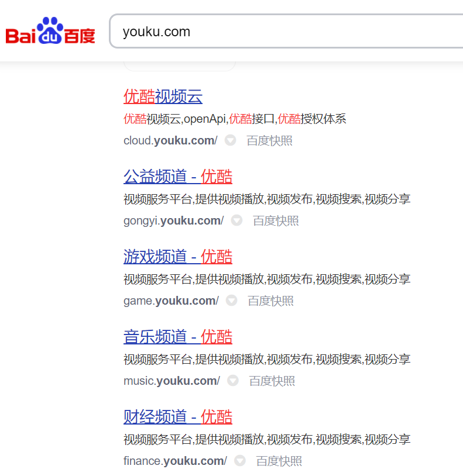Click the cloud.youku.com URL text
463x476 pixels.
(x=170, y=141)
